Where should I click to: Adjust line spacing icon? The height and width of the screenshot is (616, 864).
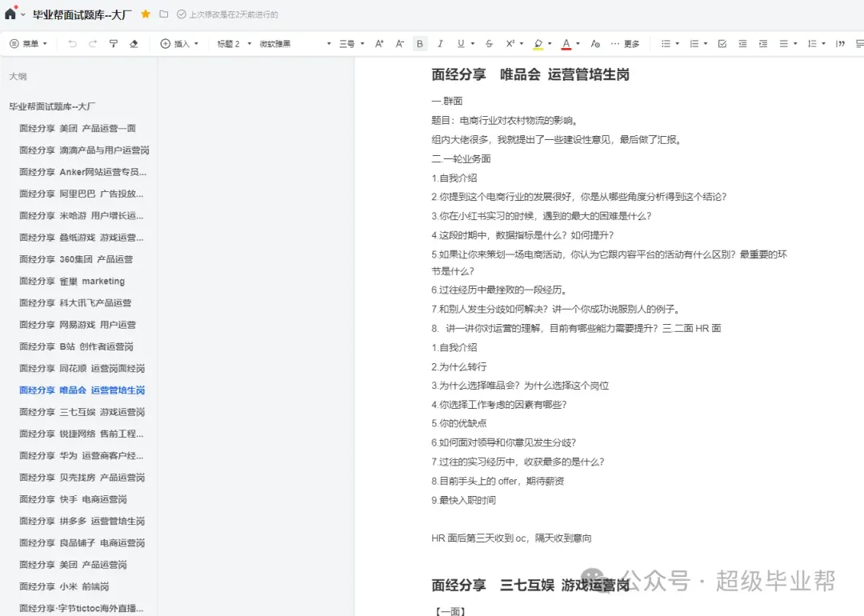[x=812, y=43]
